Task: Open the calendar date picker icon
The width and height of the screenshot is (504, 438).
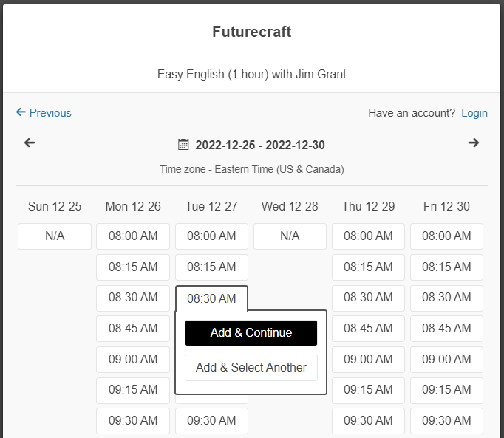Action: click(x=184, y=145)
